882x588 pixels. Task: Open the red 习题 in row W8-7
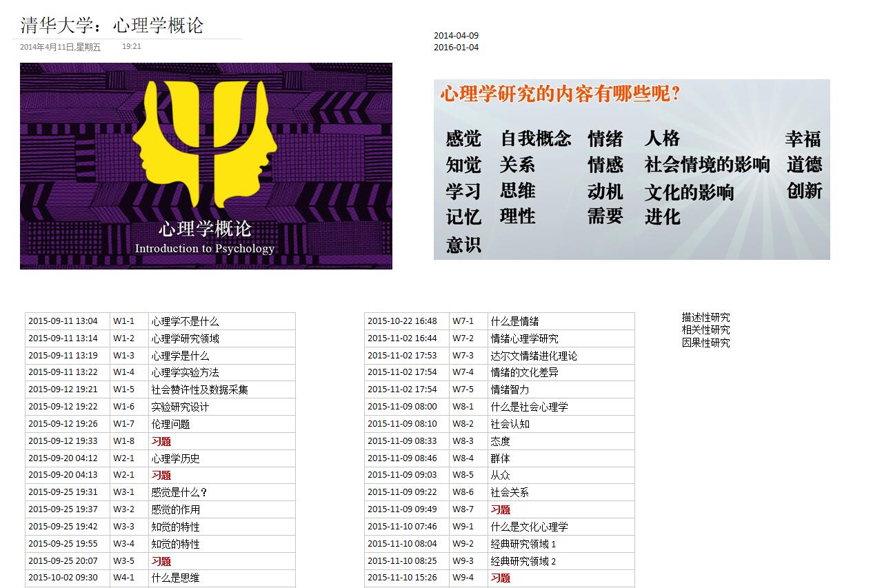pyautogui.click(x=501, y=509)
